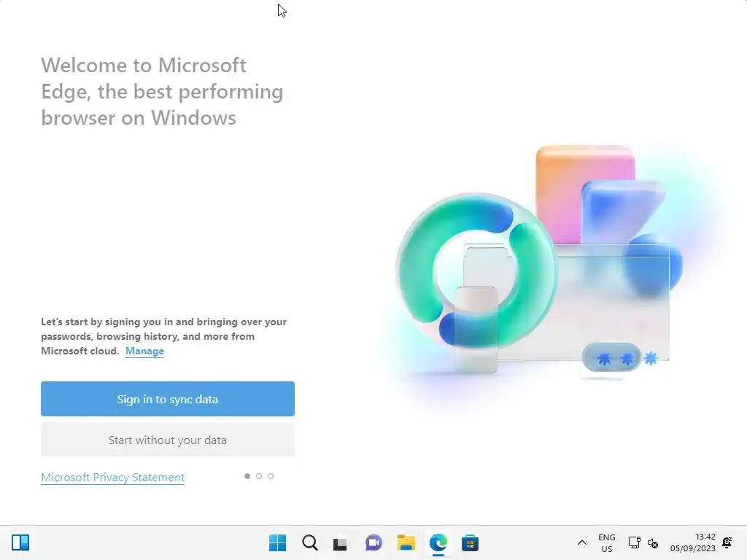Open the network status tray icon
The width and height of the screenshot is (747, 560).
click(x=634, y=542)
